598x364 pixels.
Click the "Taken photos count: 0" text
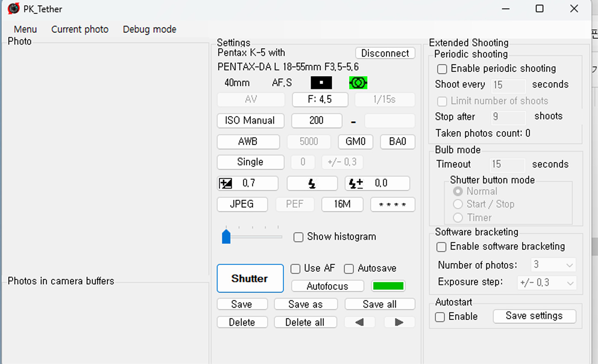483,134
